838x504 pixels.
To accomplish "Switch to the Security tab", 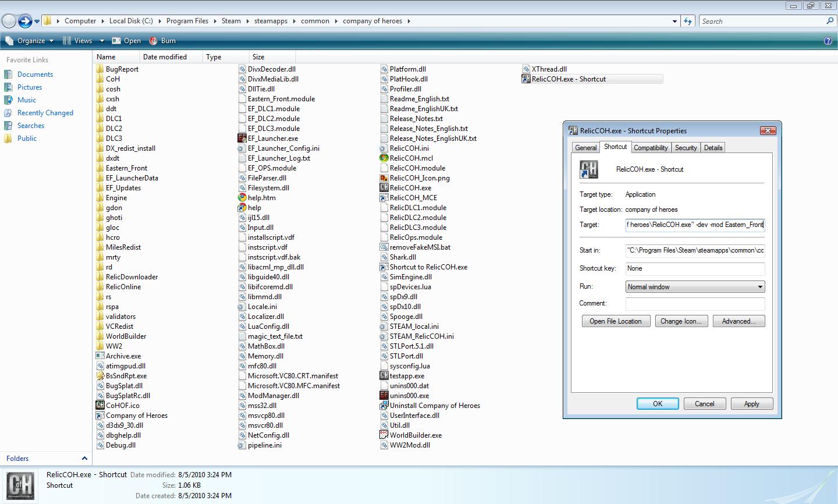I will point(686,148).
